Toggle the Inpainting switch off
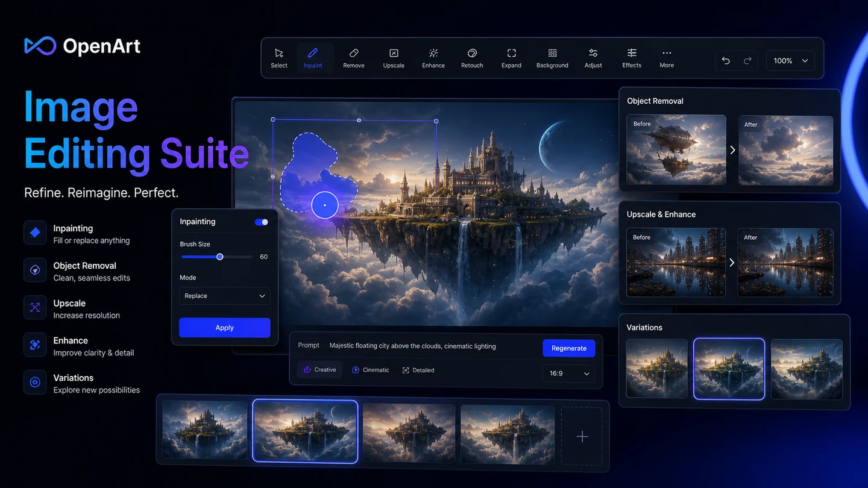The image size is (868, 488). (x=262, y=222)
